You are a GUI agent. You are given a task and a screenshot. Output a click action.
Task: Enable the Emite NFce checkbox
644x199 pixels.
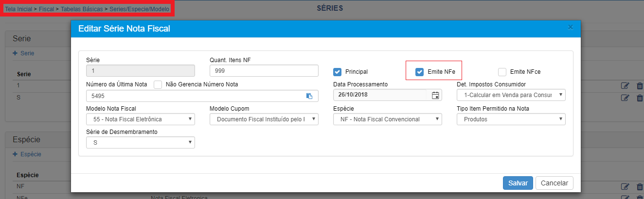click(x=502, y=72)
